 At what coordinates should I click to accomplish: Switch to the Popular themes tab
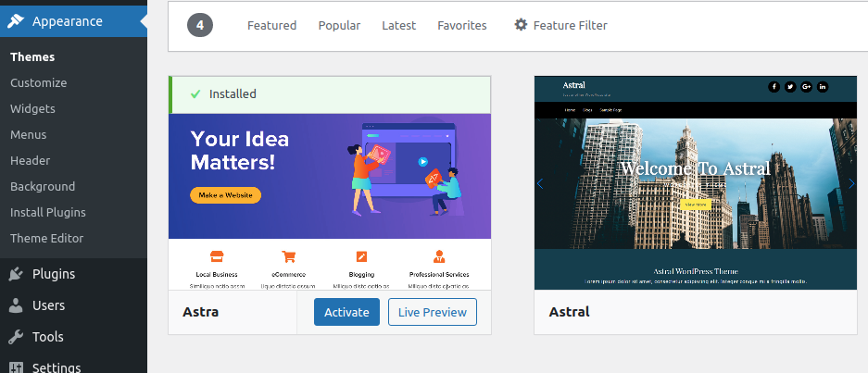339,26
